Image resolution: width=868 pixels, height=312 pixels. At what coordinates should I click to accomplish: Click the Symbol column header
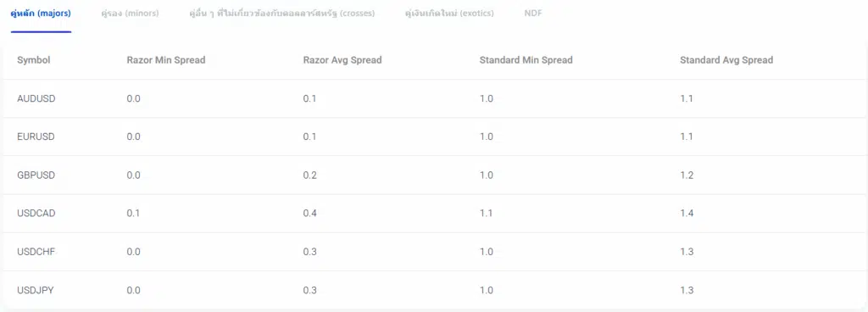point(34,59)
